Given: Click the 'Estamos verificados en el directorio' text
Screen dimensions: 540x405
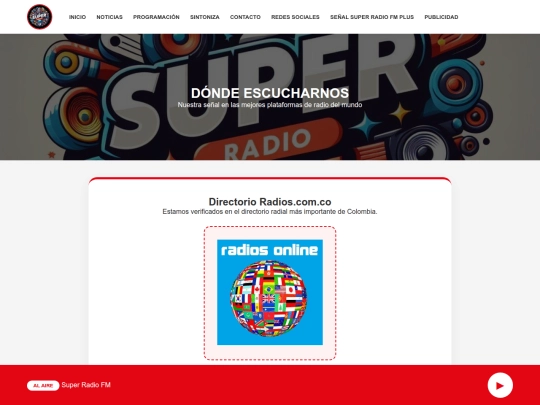Looking at the screenshot, I should click(x=270, y=211).
